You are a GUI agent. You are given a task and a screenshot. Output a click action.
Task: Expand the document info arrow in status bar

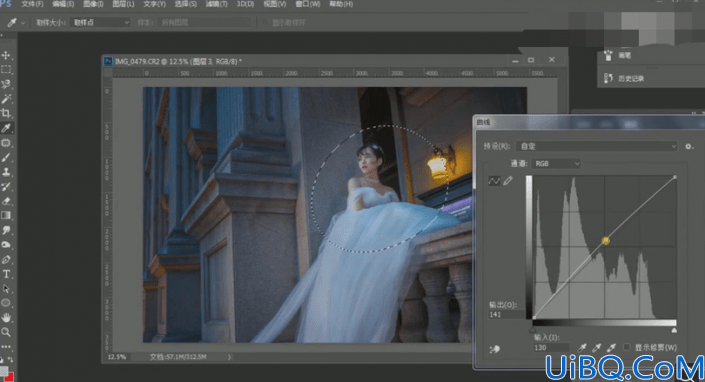coord(229,357)
